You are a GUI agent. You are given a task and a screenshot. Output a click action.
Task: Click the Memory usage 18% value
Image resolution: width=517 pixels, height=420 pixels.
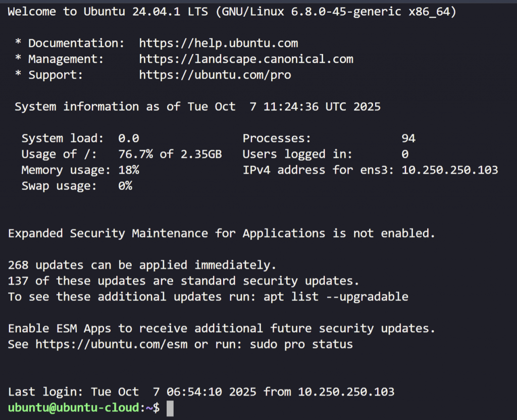[x=128, y=170]
